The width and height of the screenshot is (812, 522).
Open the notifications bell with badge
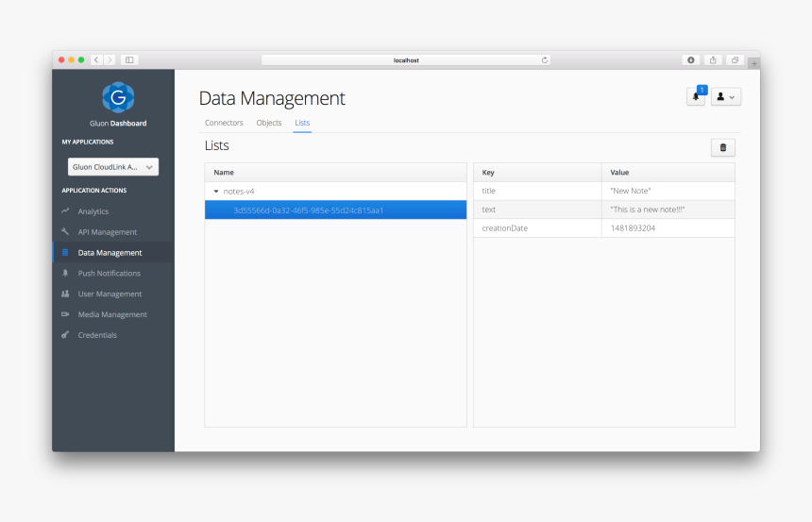[x=696, y=96]
